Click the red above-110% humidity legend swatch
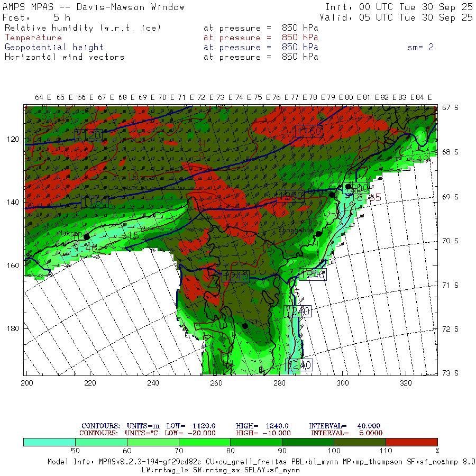Viewport: 476px width, 476px height. pos(411,442)
